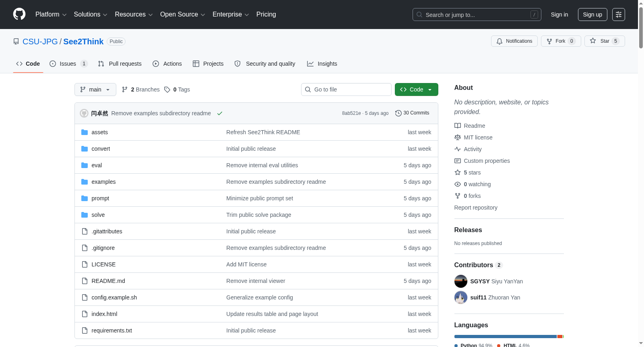Click the Sign up button
The width and height of the screenshot is (644, 347).
click(x=592, y=15)
